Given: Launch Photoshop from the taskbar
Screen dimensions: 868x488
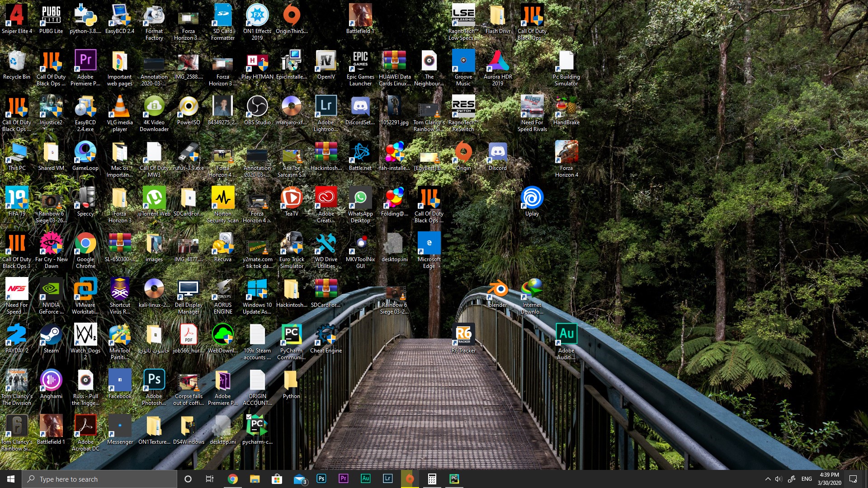Looking at the screenshot, I should point(321,479).
